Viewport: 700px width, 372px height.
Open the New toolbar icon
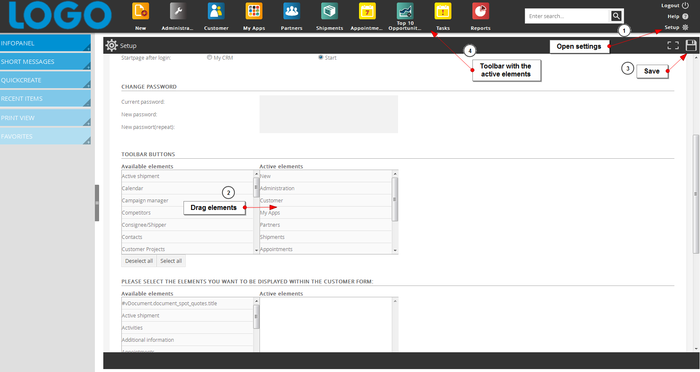140,12
